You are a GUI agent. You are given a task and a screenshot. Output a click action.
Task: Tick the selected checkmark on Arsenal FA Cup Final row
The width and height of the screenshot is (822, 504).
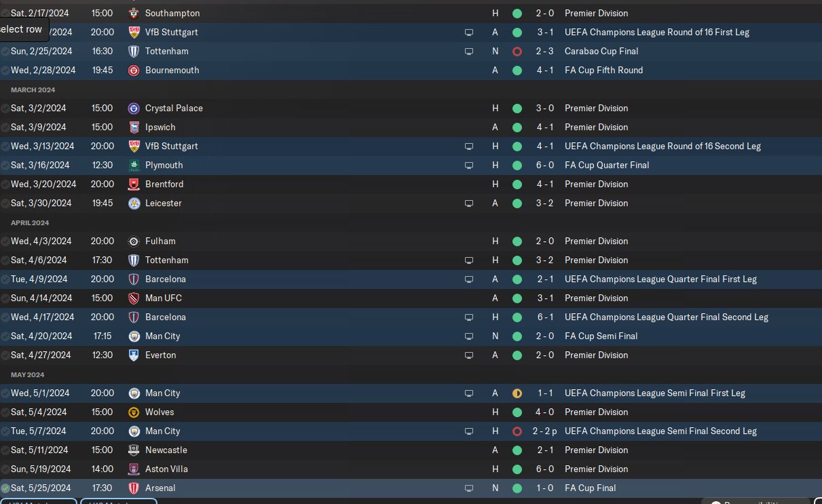[x=5, y=488]
